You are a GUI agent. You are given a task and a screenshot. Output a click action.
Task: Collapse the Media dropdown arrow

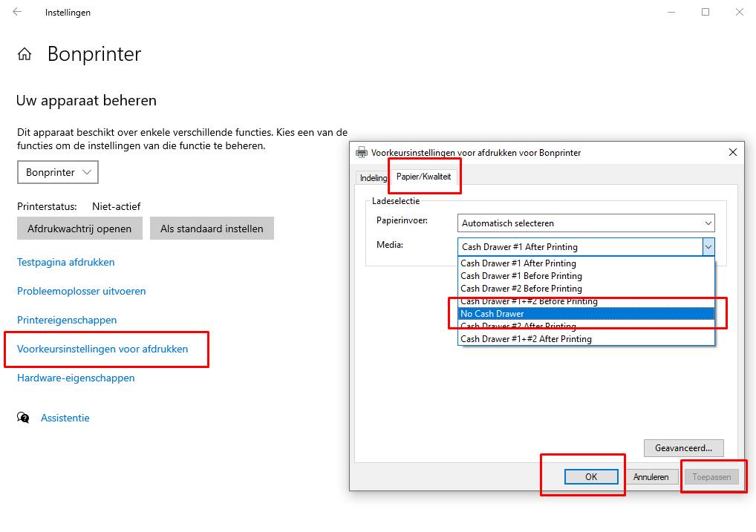[x=708, y=247]
